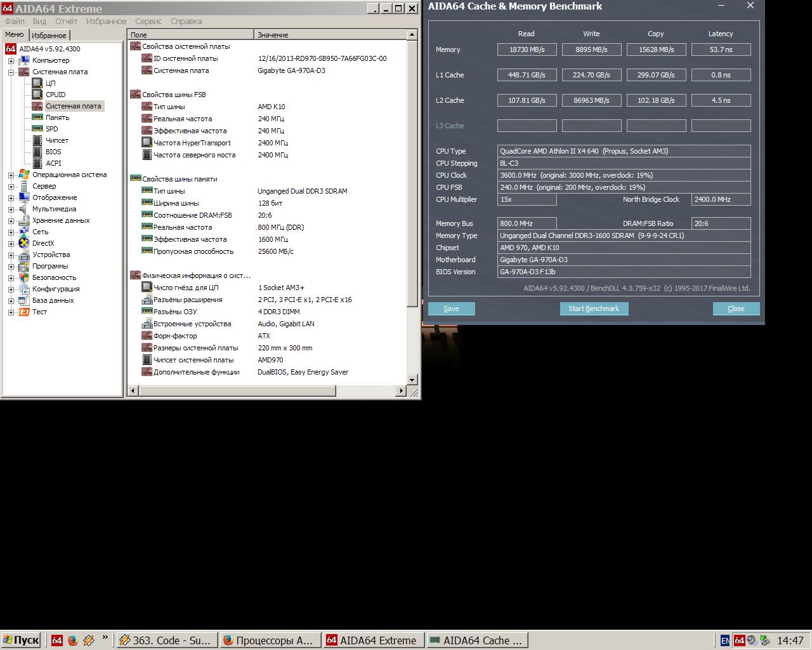Viewport: 812px width, 650px height.
Task: Click the EN language indicator in tray
Action: pyautogui.click(x=725, y=640)
